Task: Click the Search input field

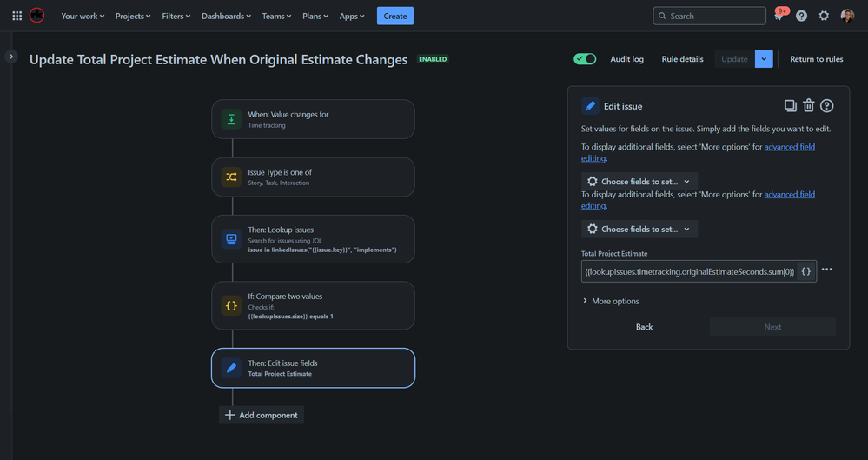Action: coord(710,16)
